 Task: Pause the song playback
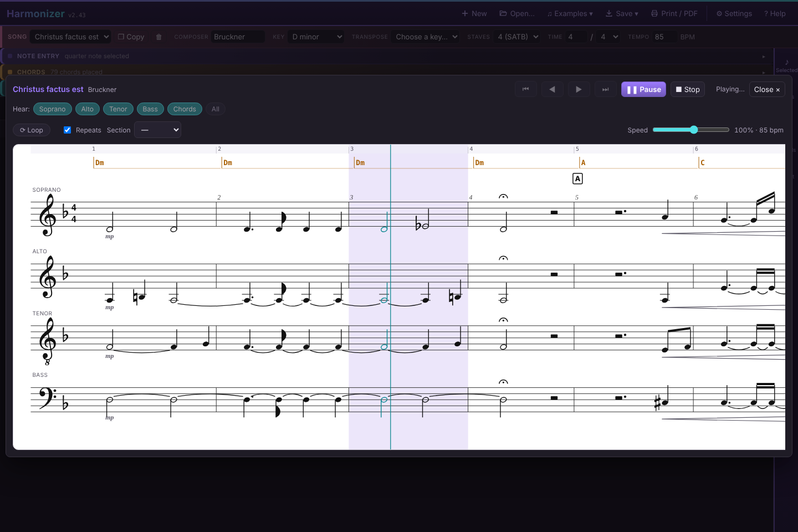pos(643,89)
